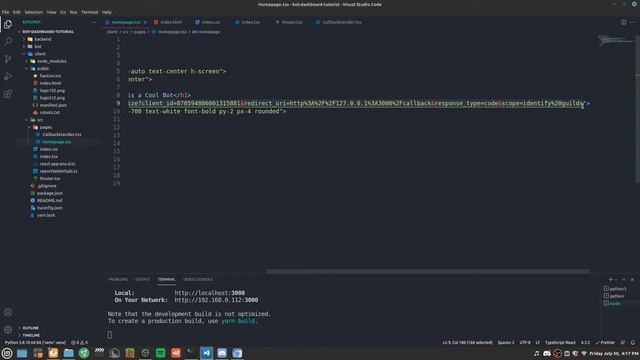Open the File menu
Viewport: 640px width, 360px height.
5,12
